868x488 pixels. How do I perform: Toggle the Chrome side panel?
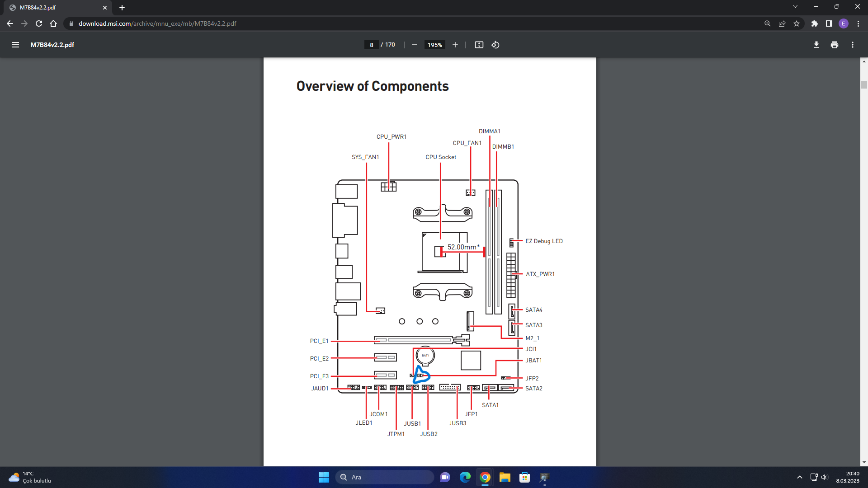point(829,23)
